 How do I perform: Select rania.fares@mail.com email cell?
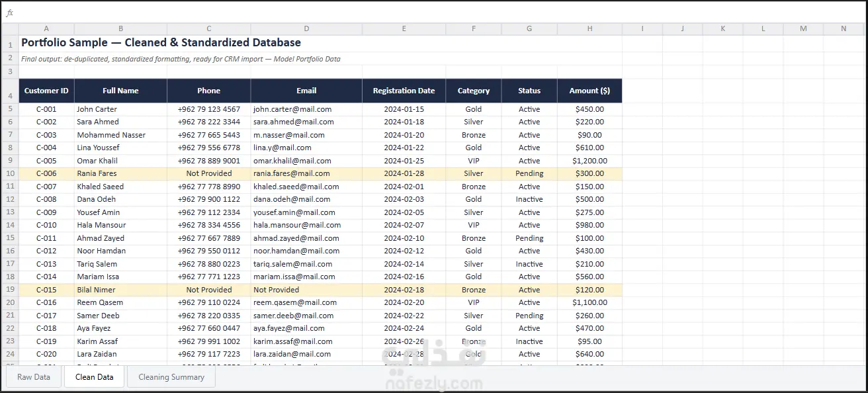click(306, 173)
